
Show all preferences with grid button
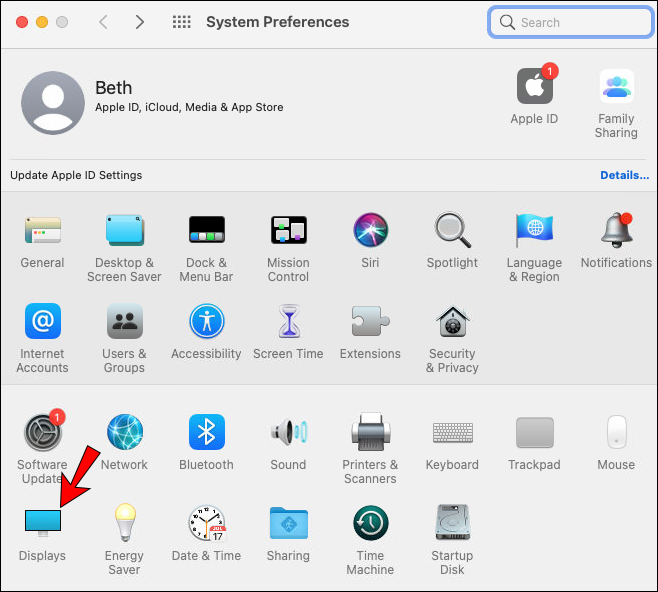182,22
